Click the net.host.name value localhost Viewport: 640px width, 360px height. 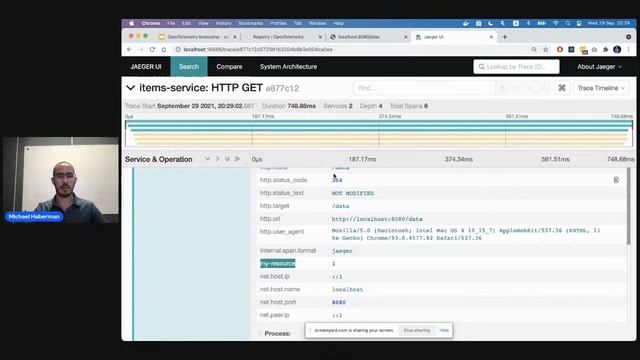347,289
